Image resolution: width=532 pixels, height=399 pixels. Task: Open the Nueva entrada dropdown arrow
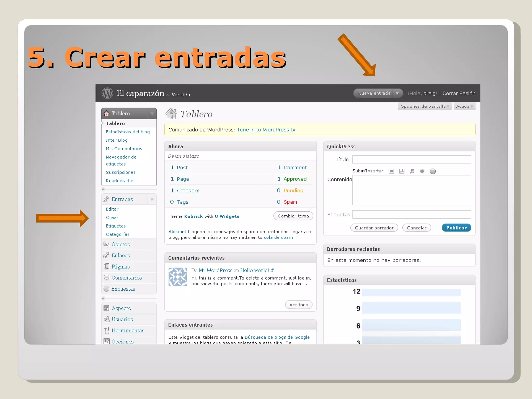[397, 93]
